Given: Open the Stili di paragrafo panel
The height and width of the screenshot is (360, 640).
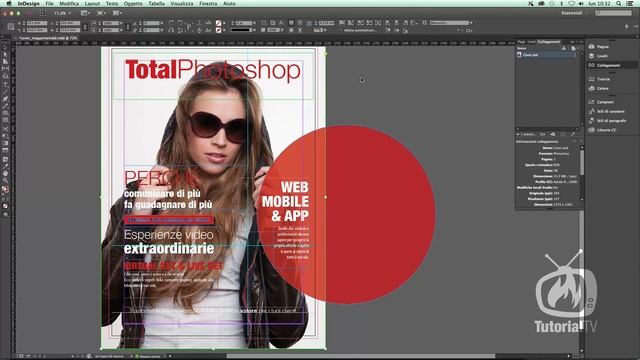Looking at the screenshot, I should [x=611, y=120].
